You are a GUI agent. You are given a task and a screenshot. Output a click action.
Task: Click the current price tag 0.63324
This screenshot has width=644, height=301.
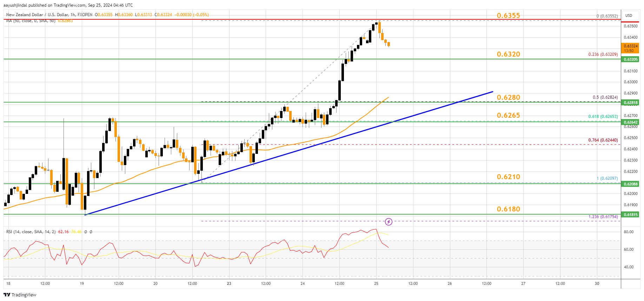click(631, 48)
